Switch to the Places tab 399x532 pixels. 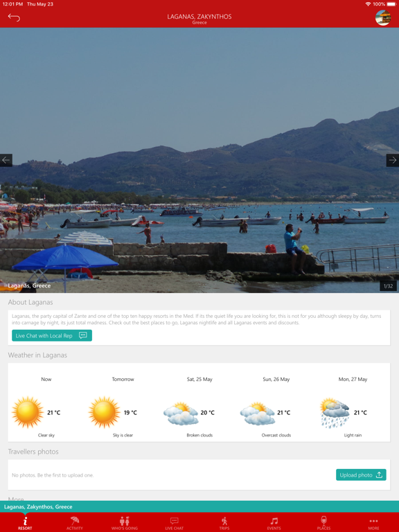coord(323,523)
